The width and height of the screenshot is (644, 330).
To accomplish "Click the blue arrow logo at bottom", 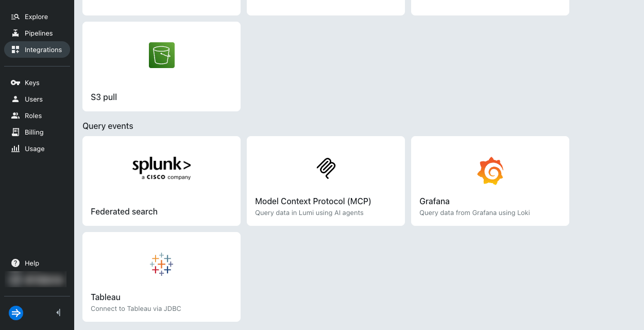I will 16,312.
